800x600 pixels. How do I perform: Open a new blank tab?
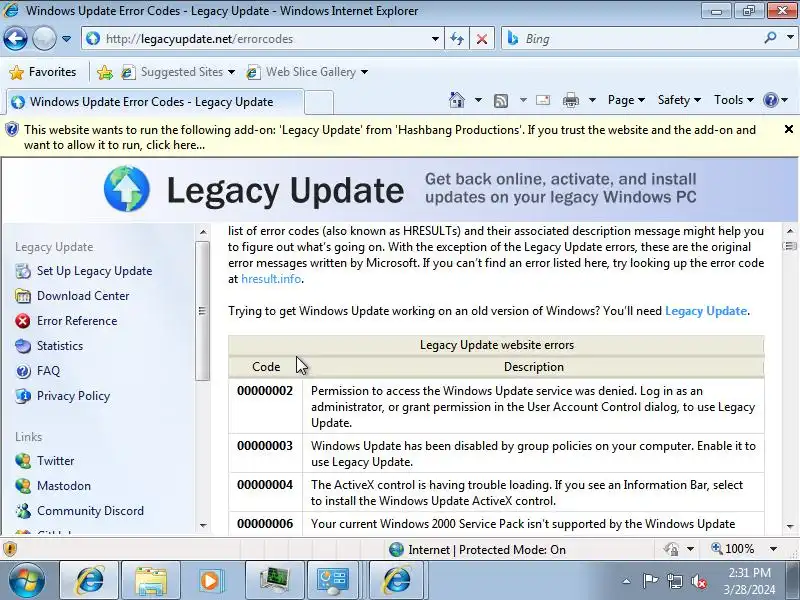pos(319,102)
